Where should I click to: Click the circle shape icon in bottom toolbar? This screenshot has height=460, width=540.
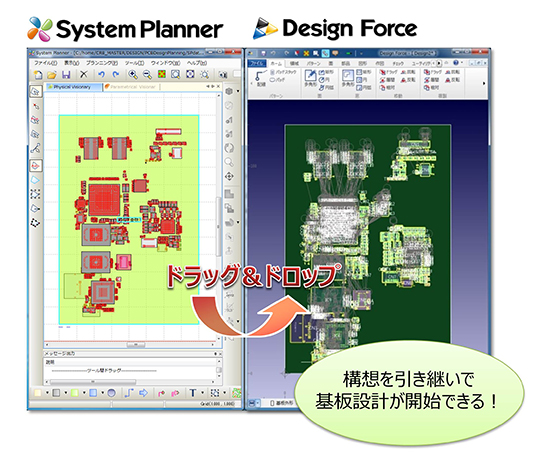point(111,393)
